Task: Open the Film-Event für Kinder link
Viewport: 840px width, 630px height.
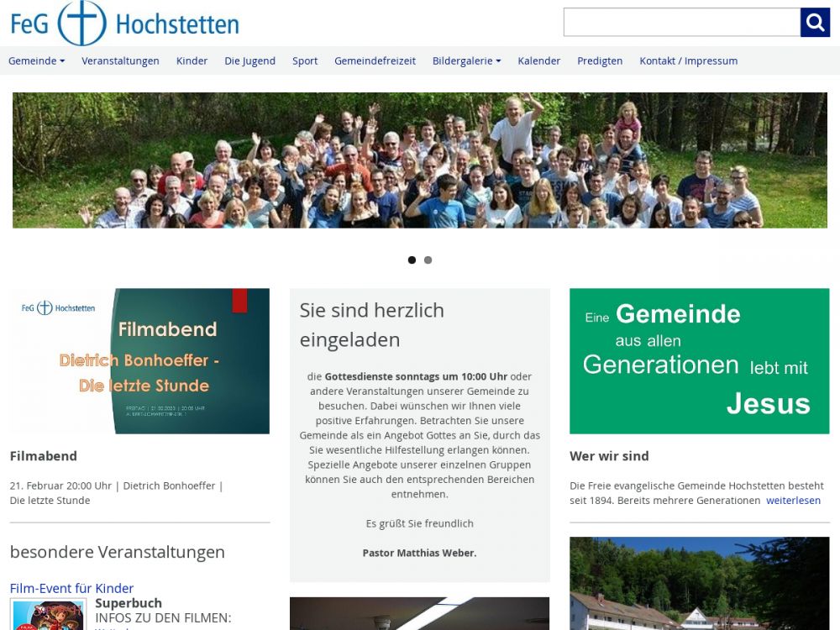Action: coord(71,588)
